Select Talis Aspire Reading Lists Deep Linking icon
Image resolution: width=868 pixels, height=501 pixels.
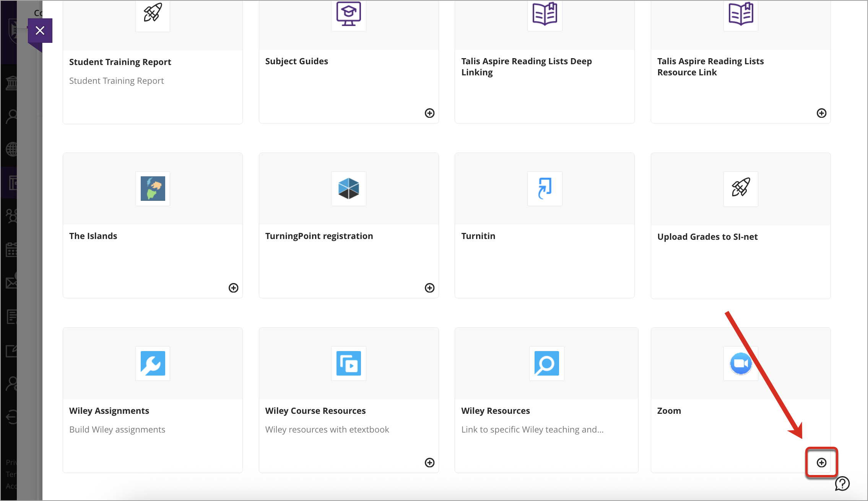click(x=545, y=14)
